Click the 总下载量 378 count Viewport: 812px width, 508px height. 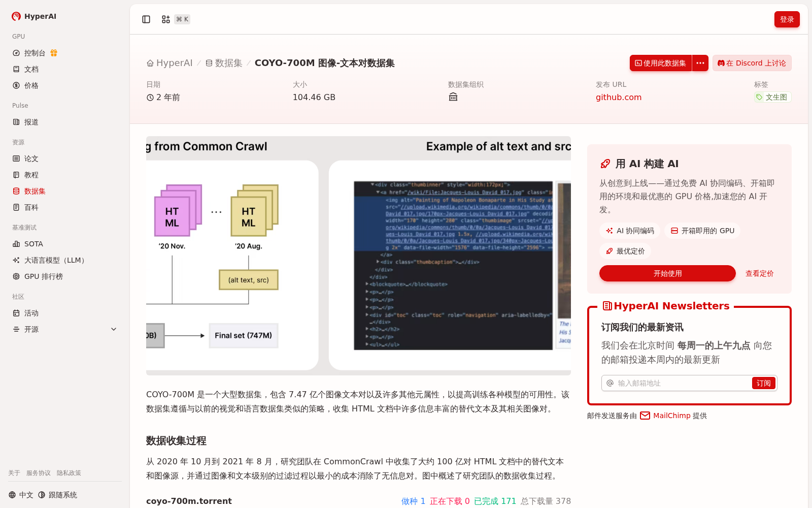[546, 501]
